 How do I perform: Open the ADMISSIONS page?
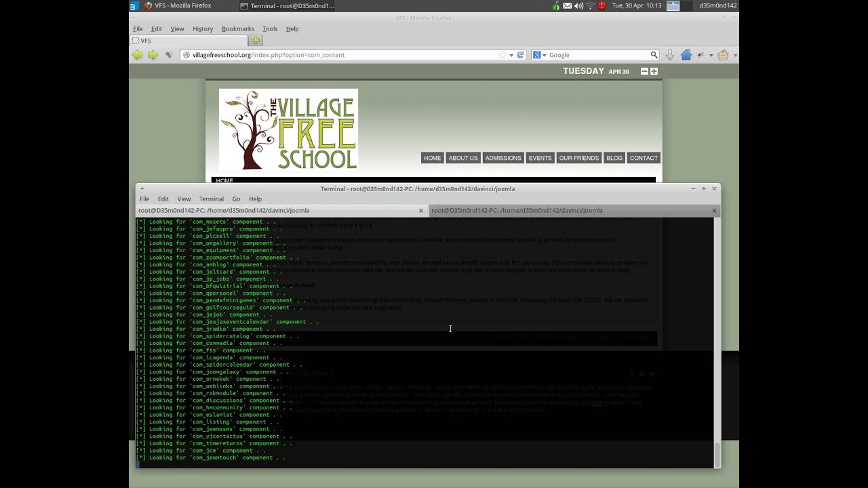tap(503, 158)
